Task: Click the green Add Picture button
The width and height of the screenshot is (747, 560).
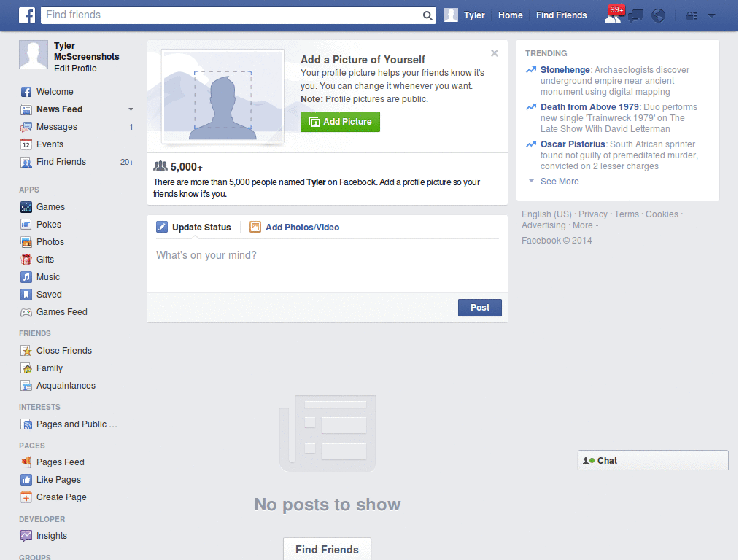Action: click(x=340, y=122)
